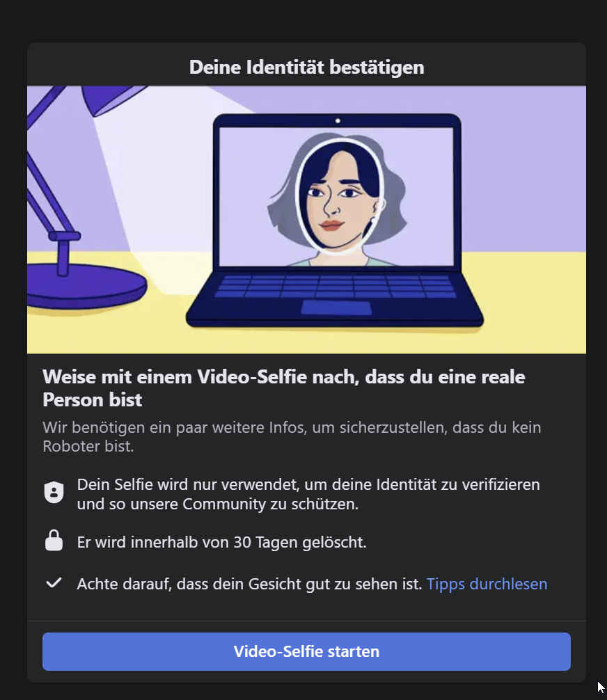The height and width of the screenshot is (700, 607).
Task: Click the laptop trackpad in illustration
Action: click(336, 308)
